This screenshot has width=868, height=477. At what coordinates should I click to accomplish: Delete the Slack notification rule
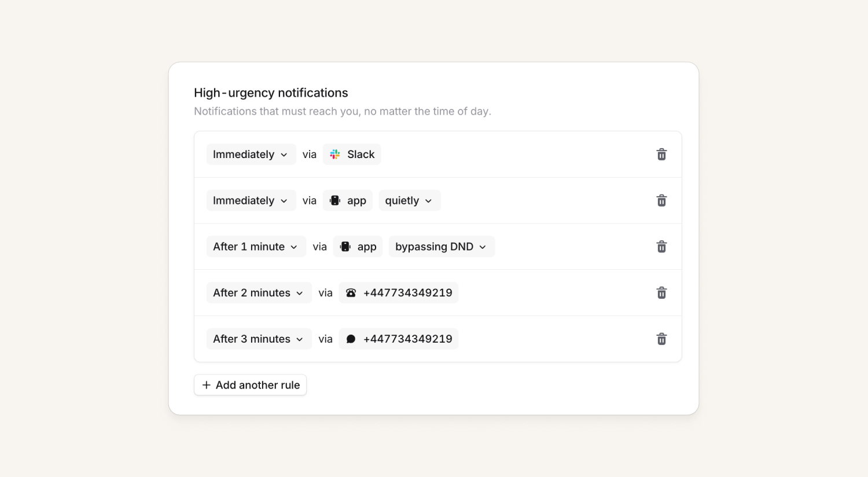(661, 155)
